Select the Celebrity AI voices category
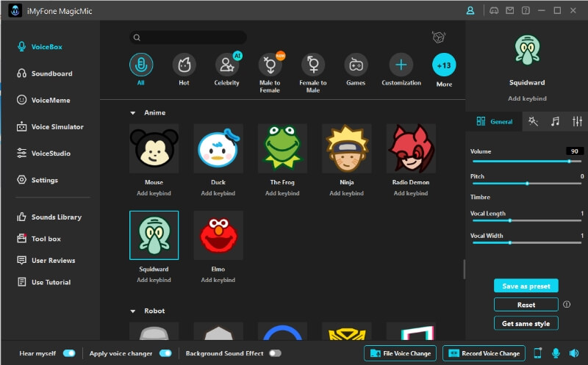The width and height of the screenshot is (588, 365). pyautogui.click(x=227, y=65)
